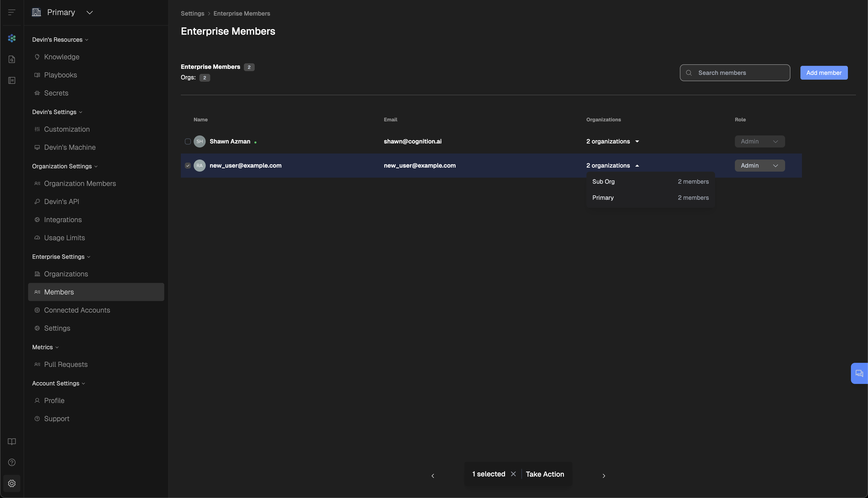Click the Take Action button
The width and height of the screenshot is (868, 498).
click(545, 474)
